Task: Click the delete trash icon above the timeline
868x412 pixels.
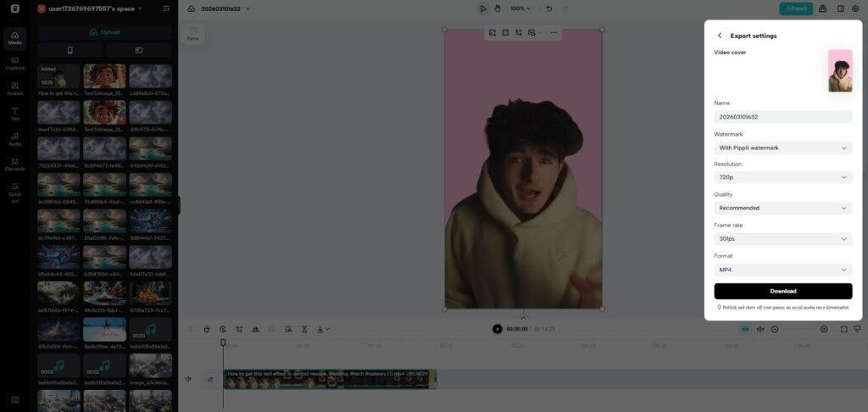Action: [208, 329]
